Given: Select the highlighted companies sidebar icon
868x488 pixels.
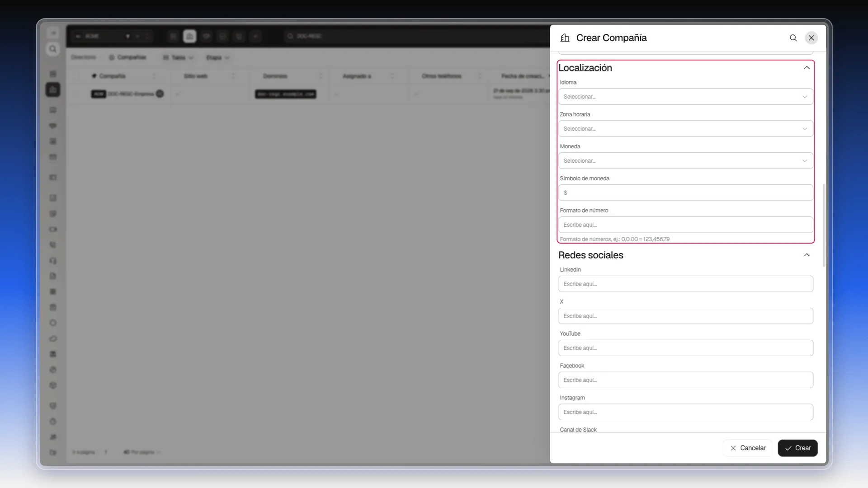Looking at the screenshot, I should tap(53, 89).
